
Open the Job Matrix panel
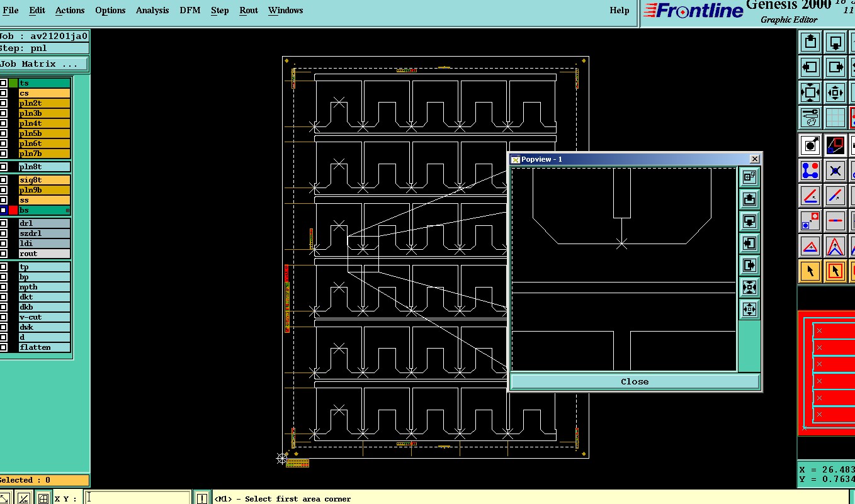[44, 64]
